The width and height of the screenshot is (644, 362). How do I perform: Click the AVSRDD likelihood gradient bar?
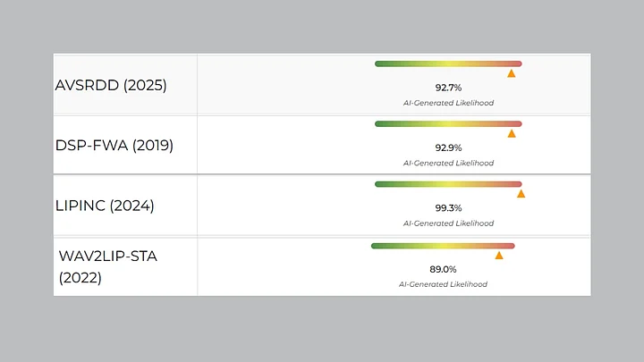pyautogui.click(x=447, y=63)
